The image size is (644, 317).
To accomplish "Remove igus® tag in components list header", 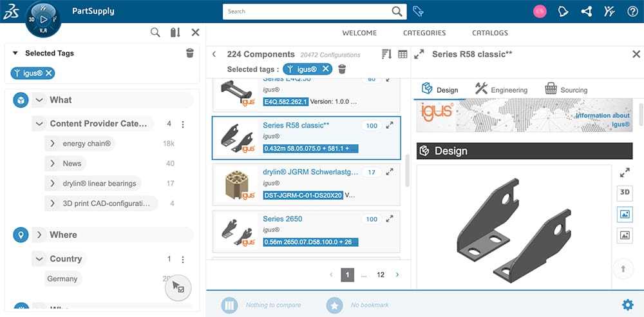I will click(x=325, y=69).
